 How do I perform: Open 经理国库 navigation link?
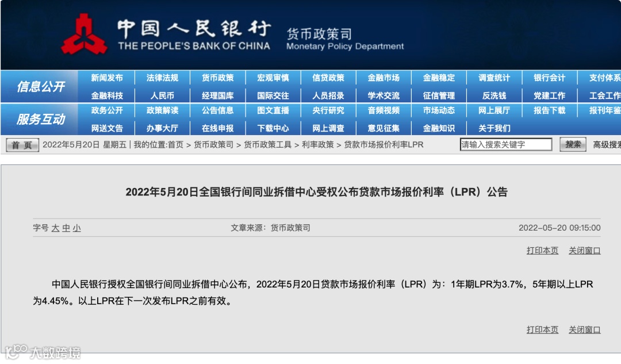218,96
